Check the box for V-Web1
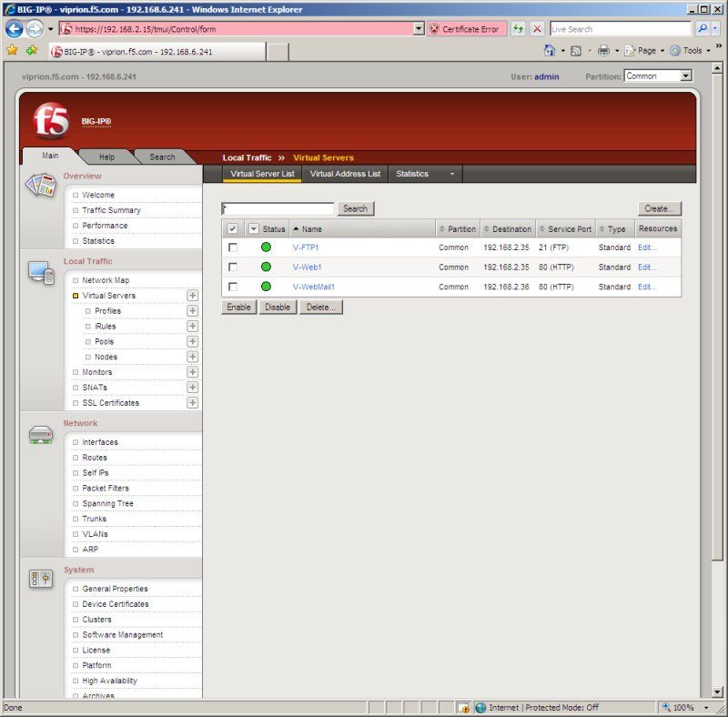Image resolution: width=728 pixels, height=717 pixels. [x=233, y=267]
